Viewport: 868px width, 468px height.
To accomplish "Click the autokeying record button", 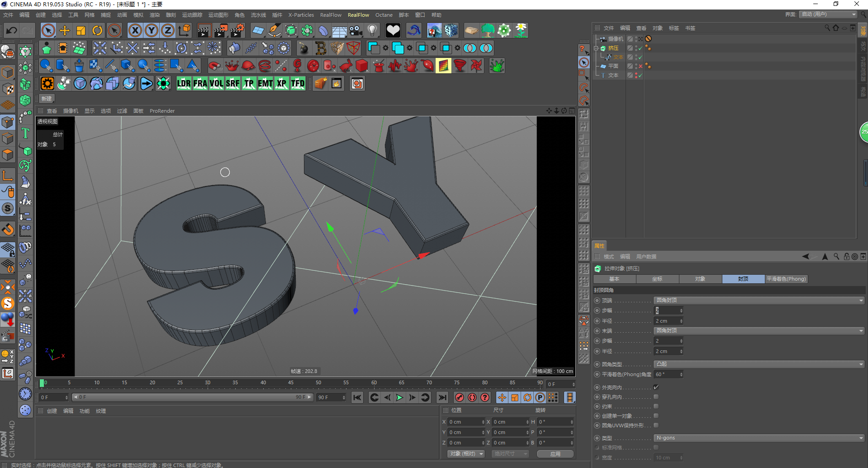I will click(472, 397).
